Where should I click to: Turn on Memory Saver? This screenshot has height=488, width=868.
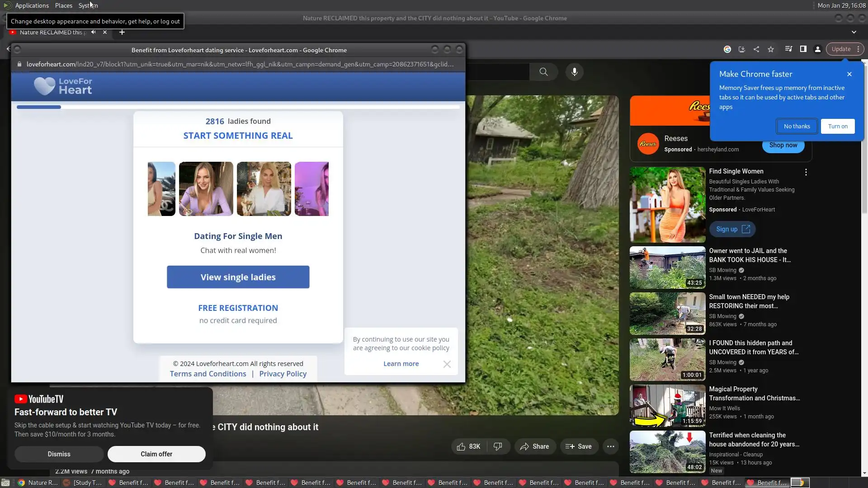(x=837, y=127)
